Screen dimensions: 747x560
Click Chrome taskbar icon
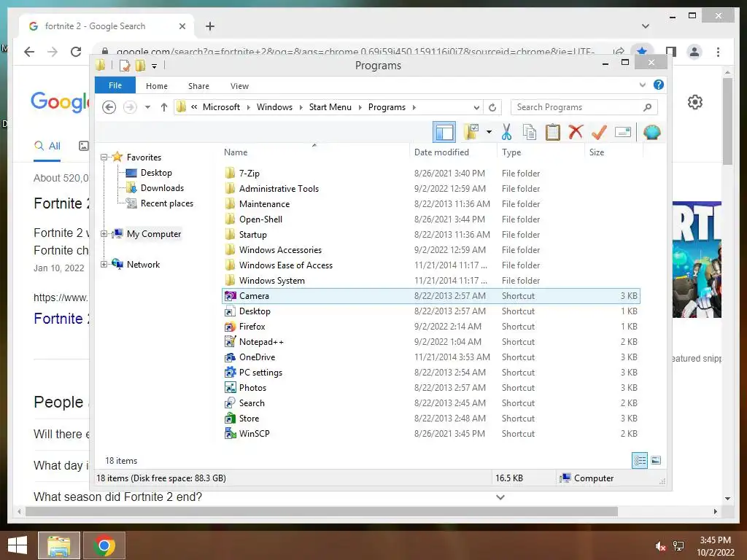(x=104, y=545)
